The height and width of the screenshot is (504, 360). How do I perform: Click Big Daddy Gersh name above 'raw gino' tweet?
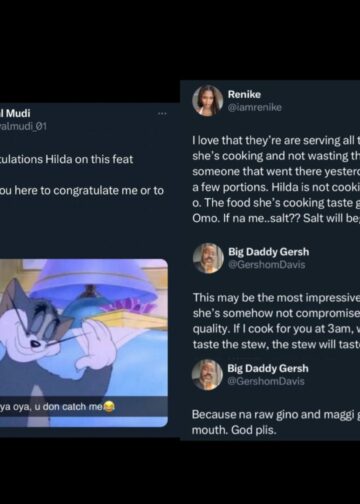(x=268, y=368)
